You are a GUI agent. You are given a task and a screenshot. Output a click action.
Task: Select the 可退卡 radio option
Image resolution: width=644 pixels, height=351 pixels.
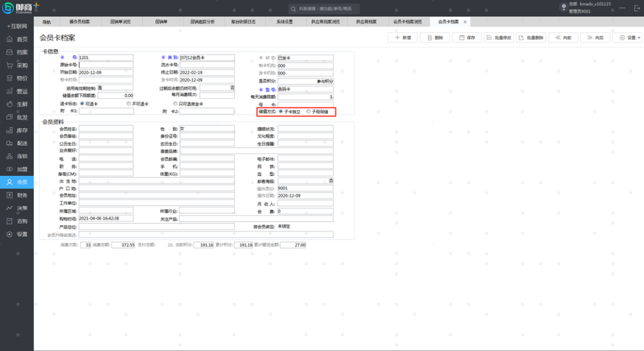point(82,104)
